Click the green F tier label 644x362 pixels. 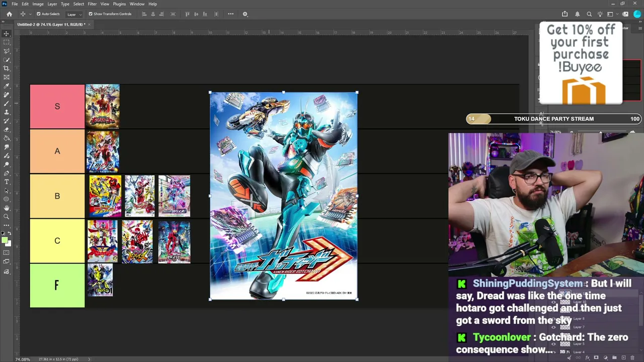point(57,286)
